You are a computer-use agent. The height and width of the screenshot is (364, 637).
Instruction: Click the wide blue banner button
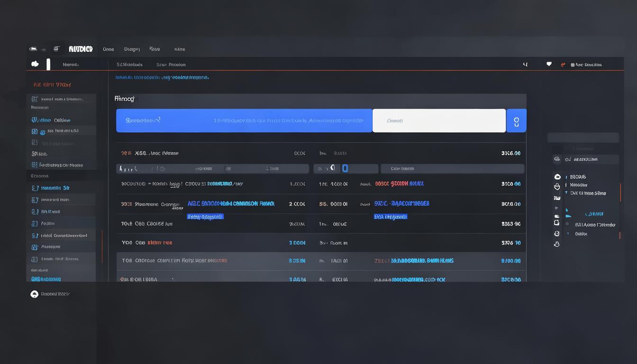[244, 121]
